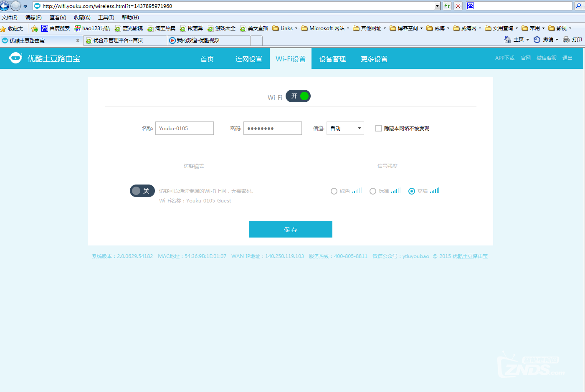
Task: Go to the 连网设置 tab
Action: [x=249, y=59]
